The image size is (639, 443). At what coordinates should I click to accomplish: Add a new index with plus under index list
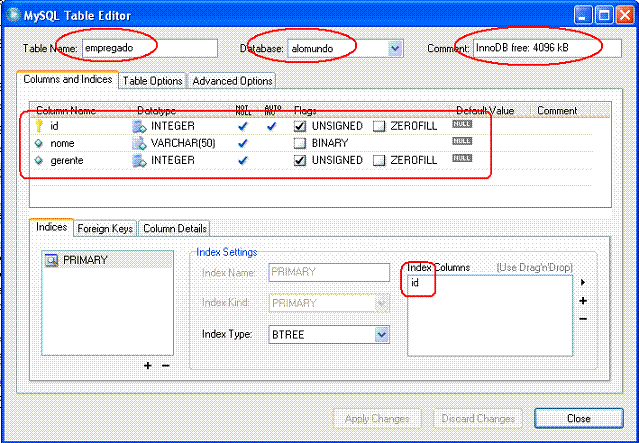pyautogui.click(x=148, y=366)
